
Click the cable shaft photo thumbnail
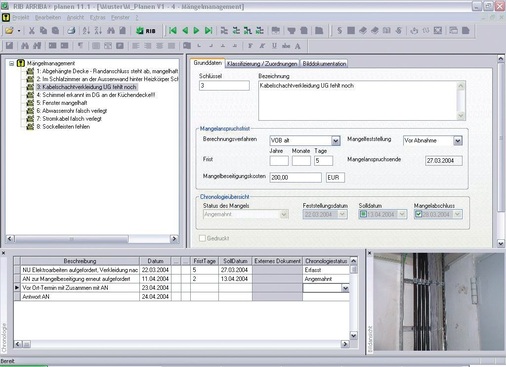[x=439, y=302]
